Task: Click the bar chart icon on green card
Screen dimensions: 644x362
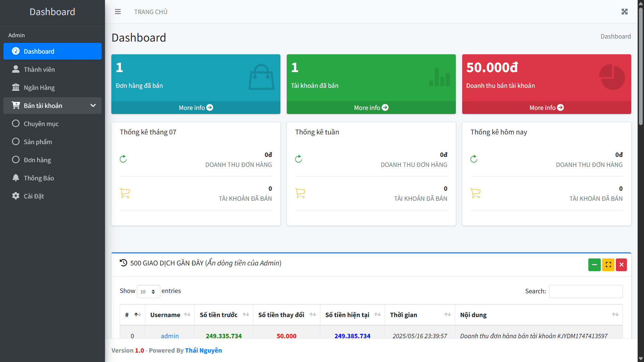Action: [x=439, y=77]
